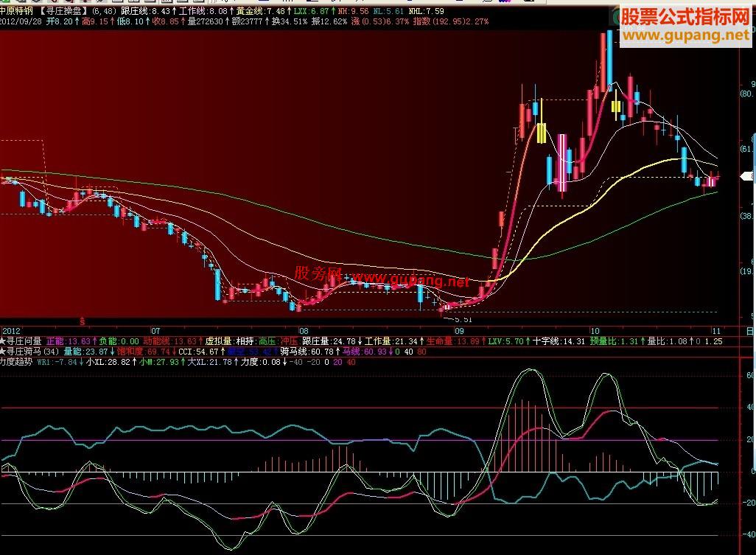Click the 饱和度:69.74 value
Viewport: 756px width, 555px height.
coord(147,352)
